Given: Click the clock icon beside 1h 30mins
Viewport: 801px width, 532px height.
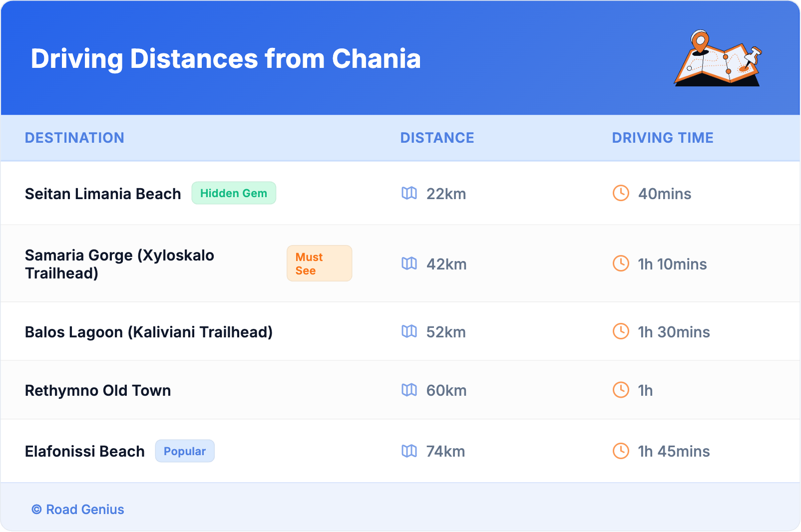Looking at the screenshot, I should tap(621, 331).
